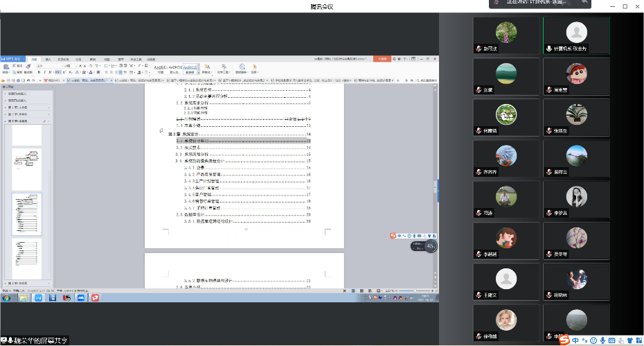The height and width of the screenshot is (346, 644).
Task: Click the Find and Replace magnifier icon
Action: [242, 68]
